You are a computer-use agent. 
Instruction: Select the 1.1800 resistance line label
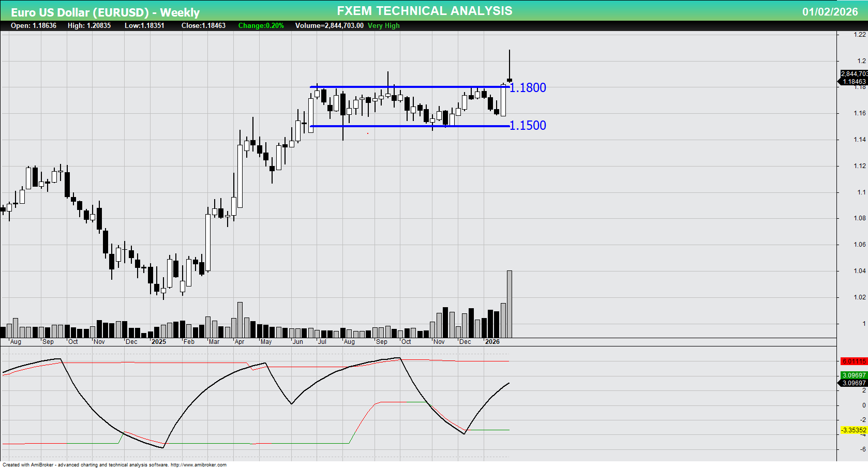[527, 88]
